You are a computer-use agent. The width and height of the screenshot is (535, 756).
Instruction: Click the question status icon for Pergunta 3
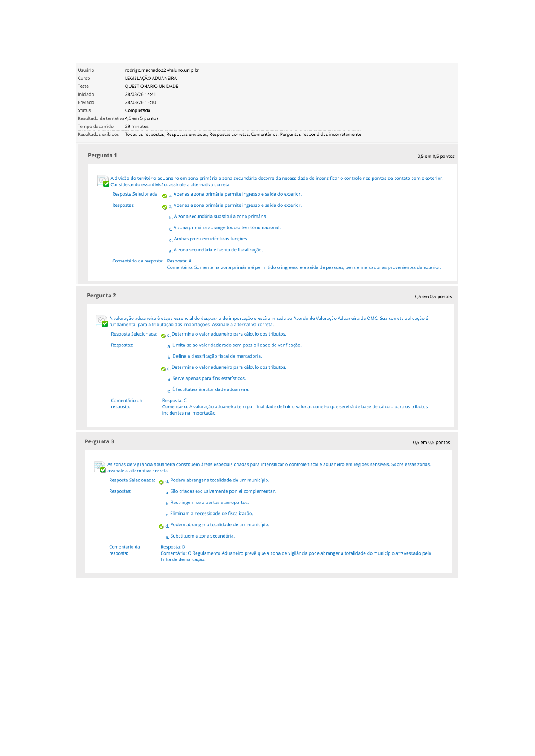(100, 467)
